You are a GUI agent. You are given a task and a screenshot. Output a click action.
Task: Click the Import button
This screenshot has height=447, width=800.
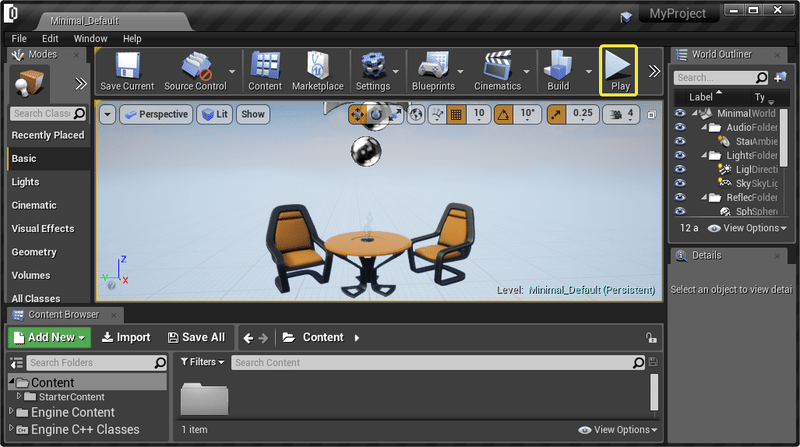(x=126, y=337)
